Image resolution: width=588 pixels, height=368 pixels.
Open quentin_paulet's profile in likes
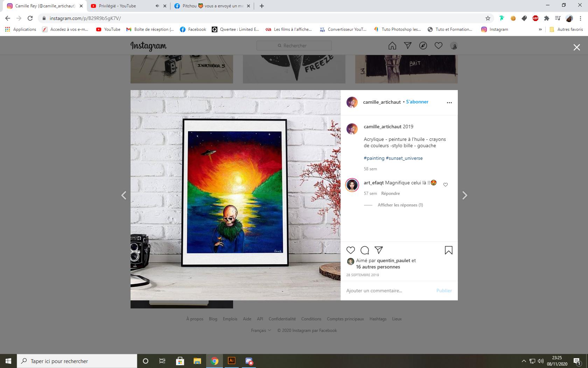(394, 260)
